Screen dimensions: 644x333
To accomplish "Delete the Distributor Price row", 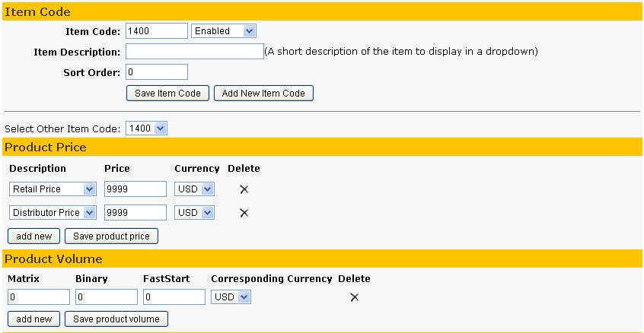I will pos(244,213).
